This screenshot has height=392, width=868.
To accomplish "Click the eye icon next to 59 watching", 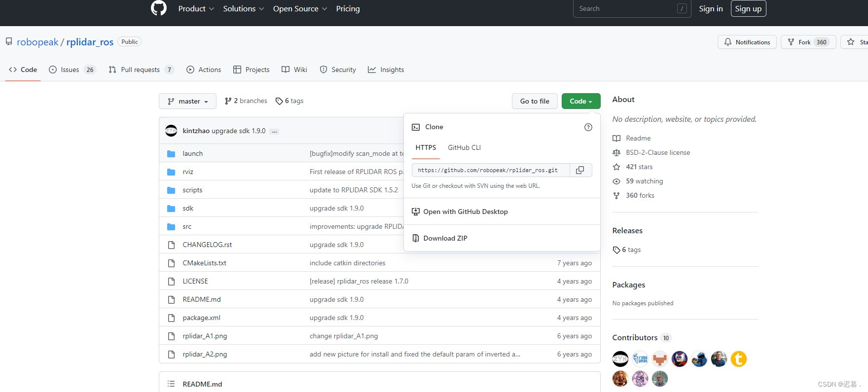I will tap(616, 181).
